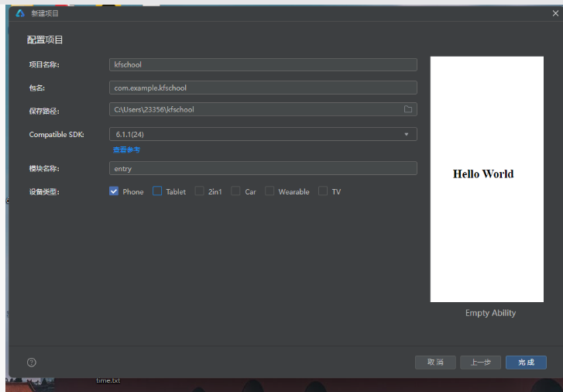Click the help question mark icon
This screenshot has width=563, height=392.
pyautogui.click(x=32, y=363)
